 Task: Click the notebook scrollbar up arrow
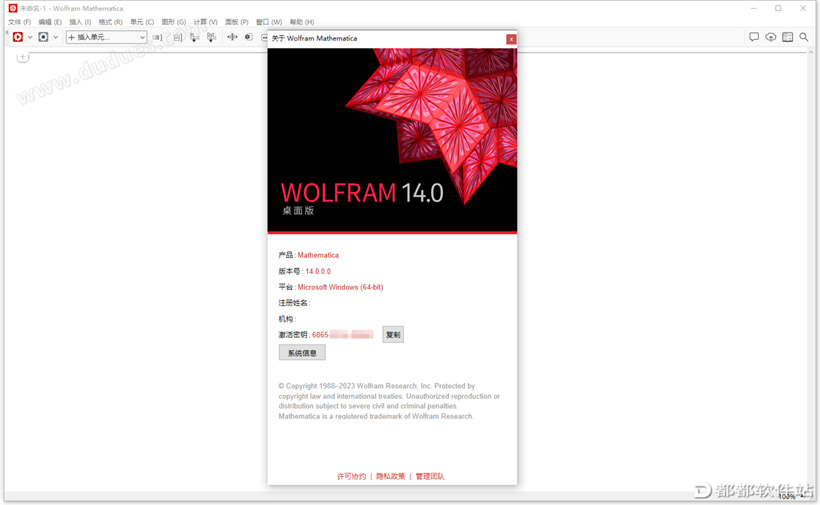811,53
